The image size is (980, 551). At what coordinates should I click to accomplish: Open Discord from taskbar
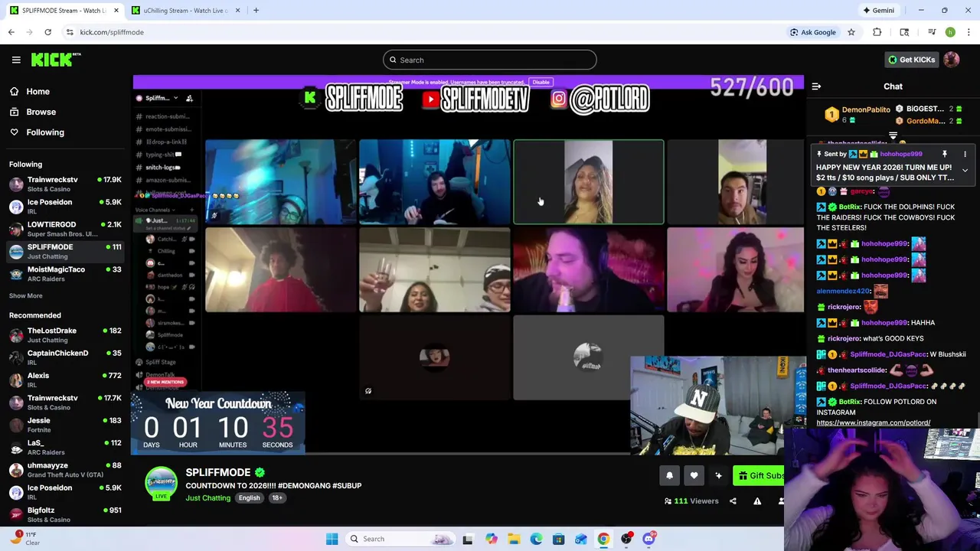pyautogui.click(x=648, y=539)
